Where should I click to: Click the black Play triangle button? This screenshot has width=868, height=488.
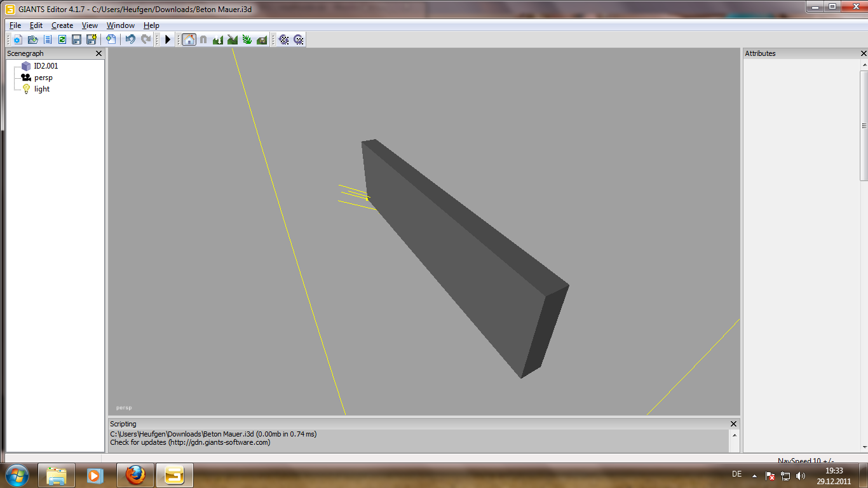(168, 39)
